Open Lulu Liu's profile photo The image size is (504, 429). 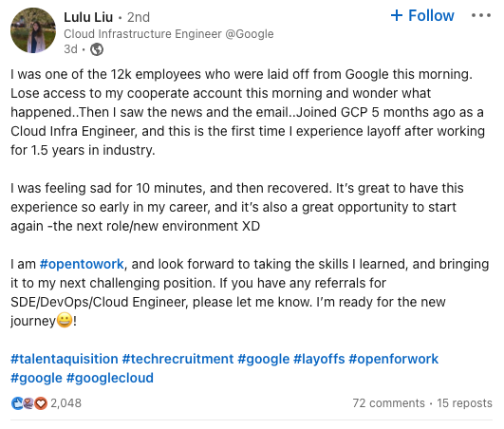click(x=33, y=30)
